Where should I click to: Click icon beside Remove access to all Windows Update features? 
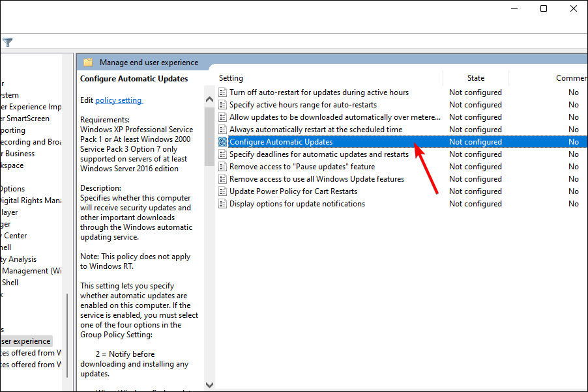223,179
